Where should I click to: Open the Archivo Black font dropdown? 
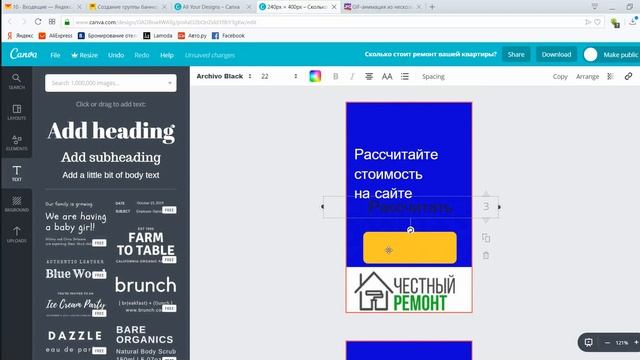[224, 76]
